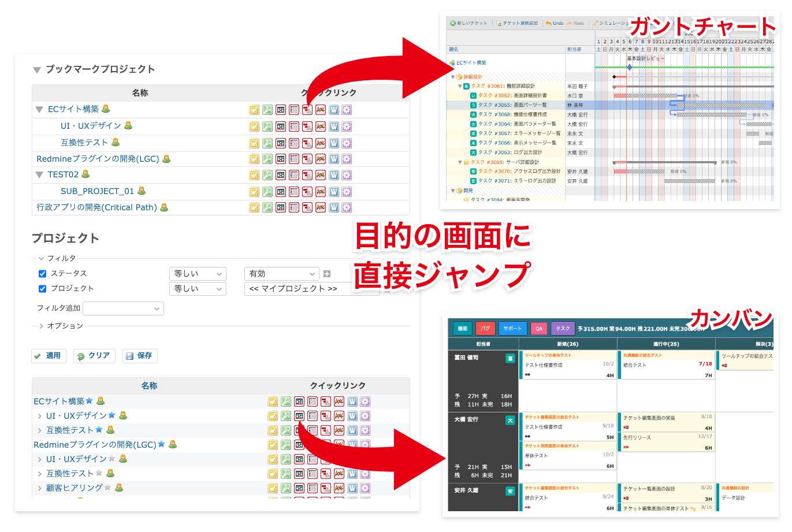This screenshot has height=532, width=792.
Task: Collapse ブックマークプロジェクト section triangle
Action: pos(37,70)
